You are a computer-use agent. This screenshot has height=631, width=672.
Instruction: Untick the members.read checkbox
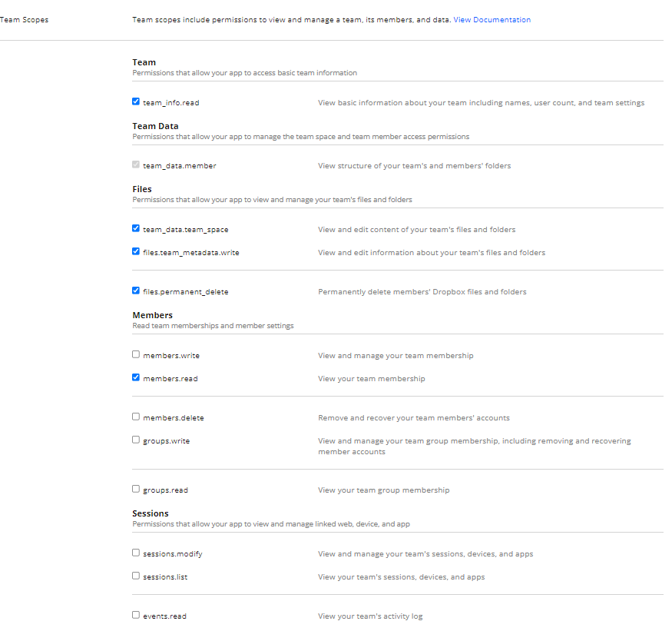136,377
